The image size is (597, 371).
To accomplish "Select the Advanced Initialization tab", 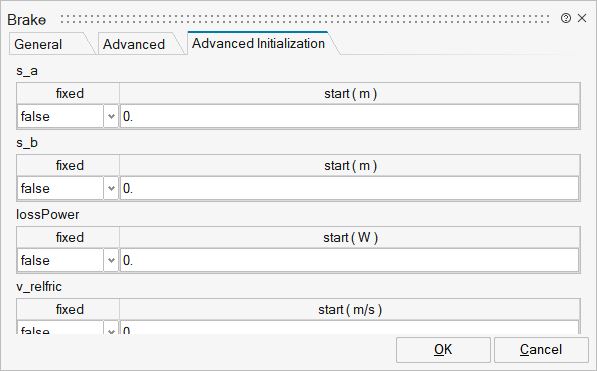I will 259,43.
